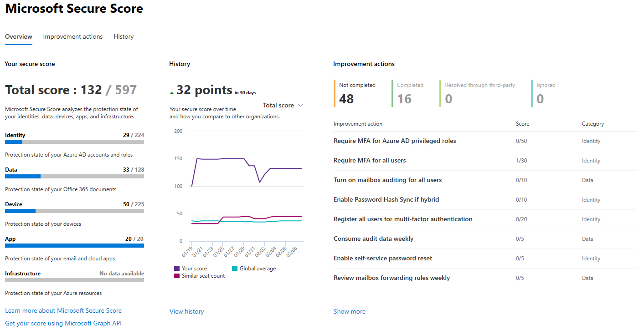Click the 1/30 score cell
Screen dimensions: 644x330
[521, 161]
